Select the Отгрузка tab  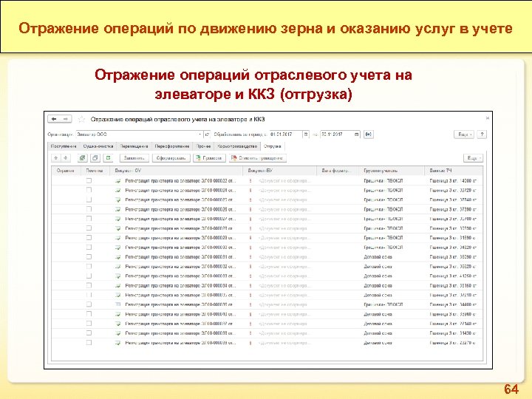(x=272, y=146)
